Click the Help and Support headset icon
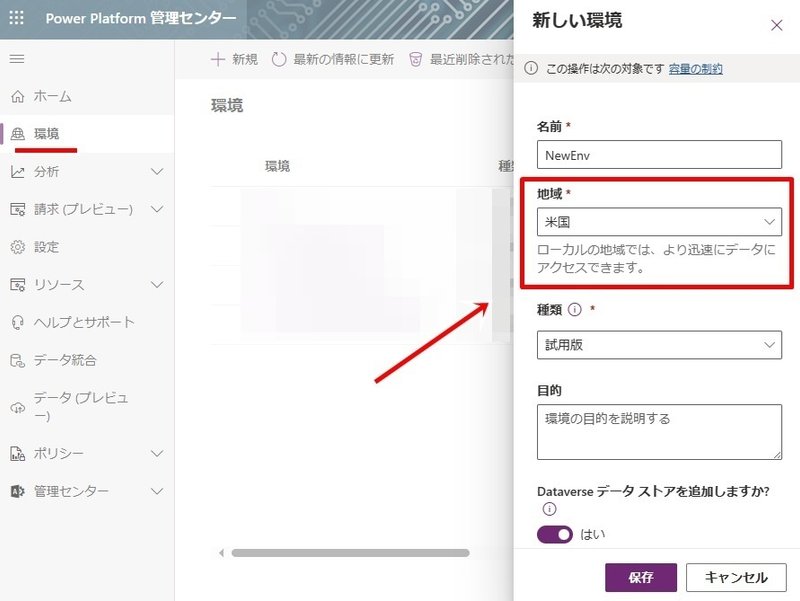 pos(17,322)
